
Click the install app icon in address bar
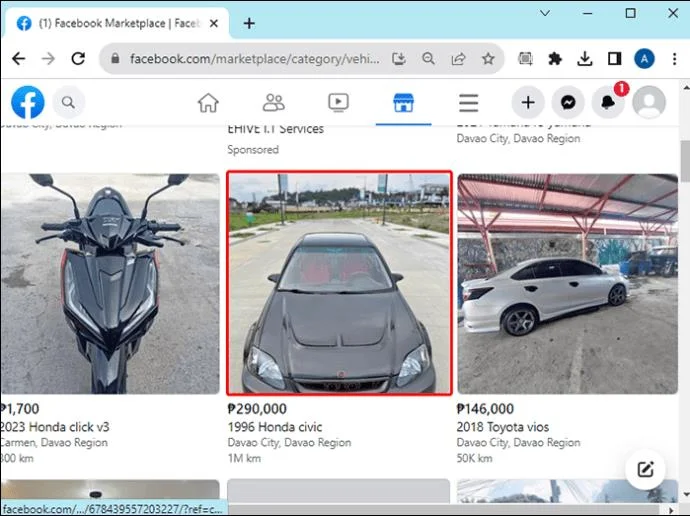[399, 59]
